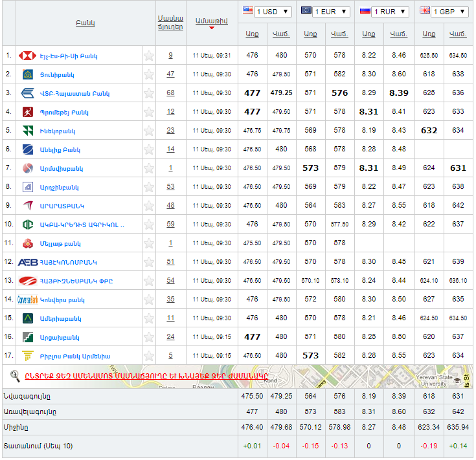Click the Inecobank green logo icon
Screen dimensions: 476x460
pos(27,131)
